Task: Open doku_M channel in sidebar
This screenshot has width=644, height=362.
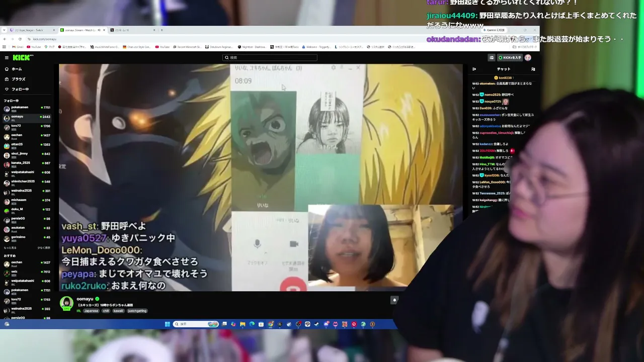Action: 26,210
